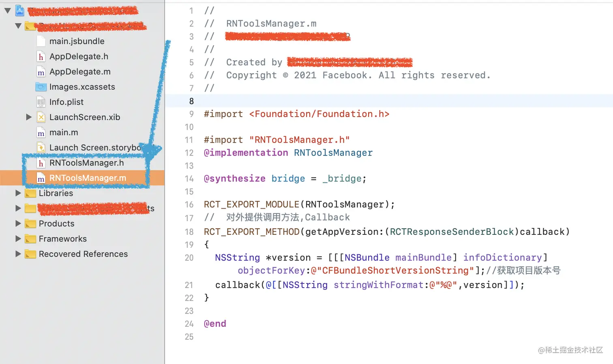The width and height of the screenshot is (613, 364).
Task: Click the RNToolsManager.m source icon
Action: (41, 178)
